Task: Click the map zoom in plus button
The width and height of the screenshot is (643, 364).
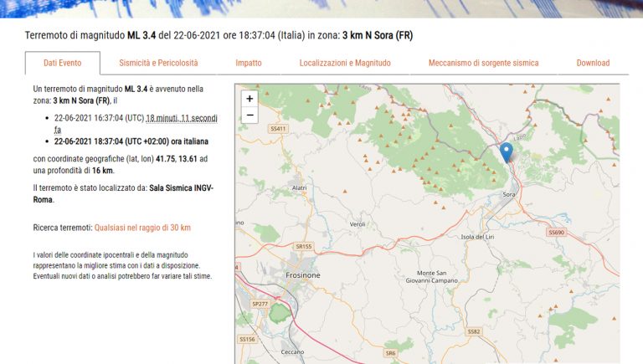Action: pos(249,98)
